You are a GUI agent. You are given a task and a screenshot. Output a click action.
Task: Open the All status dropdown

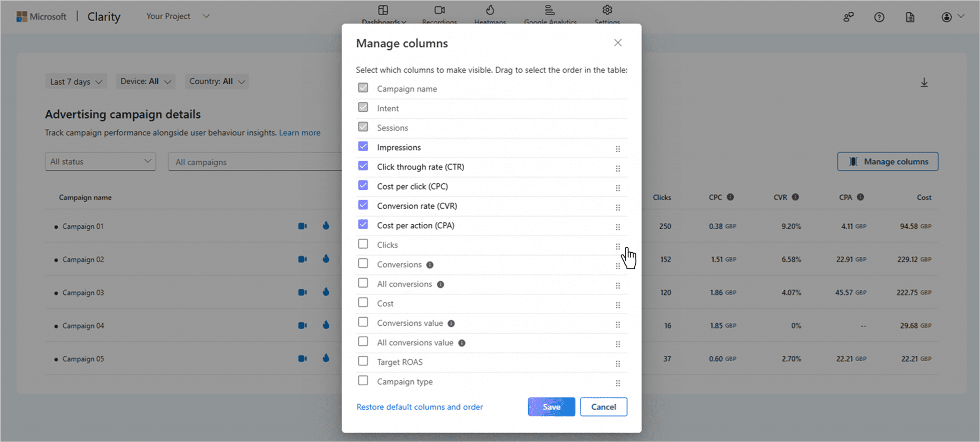[x=100, y=162]
